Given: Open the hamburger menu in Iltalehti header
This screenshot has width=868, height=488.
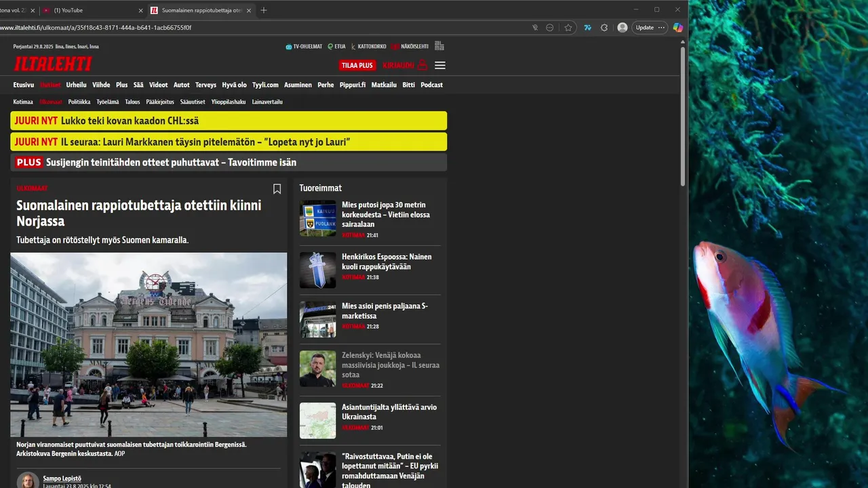Looking at the screenshot, I should click(x=440, y=65).
